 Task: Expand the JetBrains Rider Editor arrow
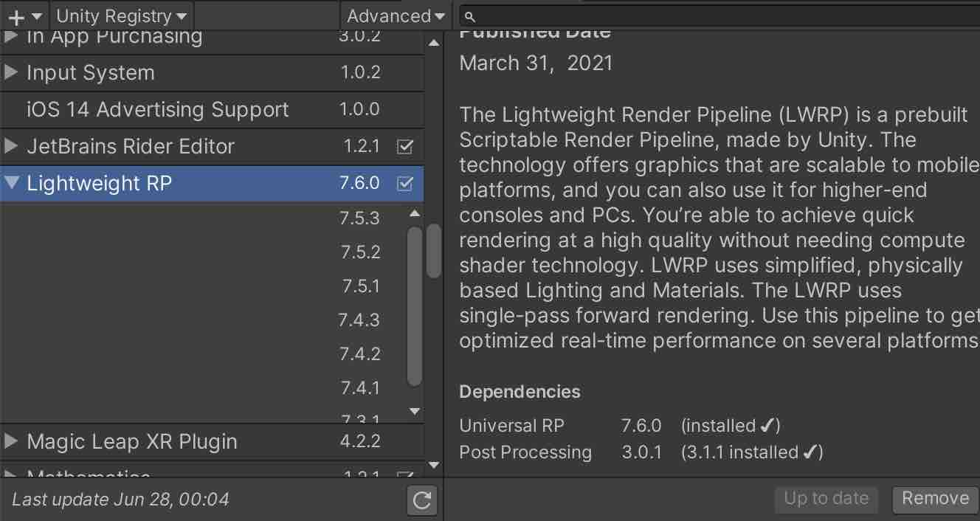pos(10,146)
